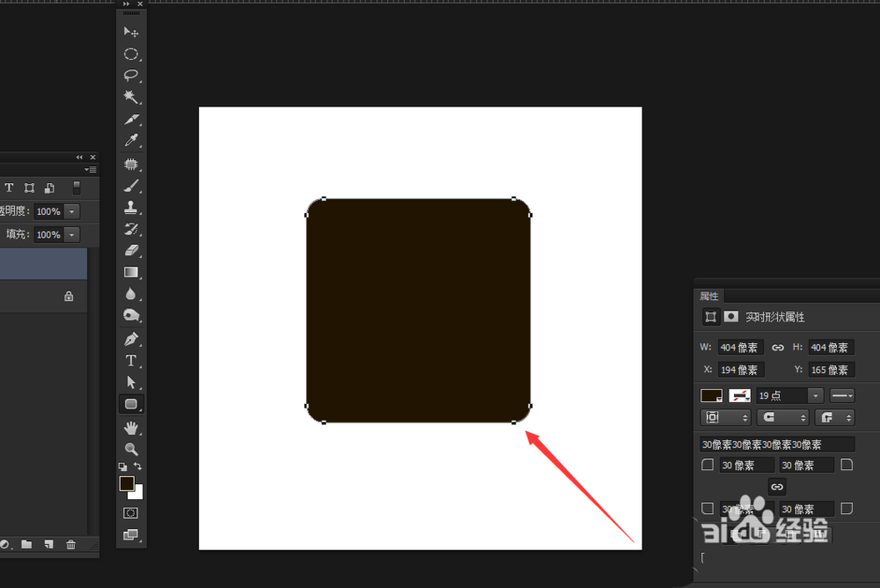Select the Eraser tool
The width and height of the screenshot is (880, 588).
click(131, 251)
